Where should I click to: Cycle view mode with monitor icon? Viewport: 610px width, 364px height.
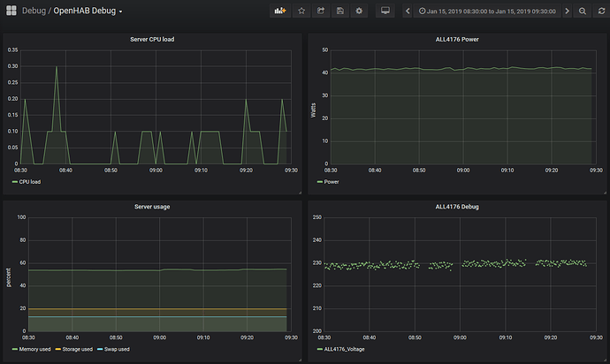(385, 11)
